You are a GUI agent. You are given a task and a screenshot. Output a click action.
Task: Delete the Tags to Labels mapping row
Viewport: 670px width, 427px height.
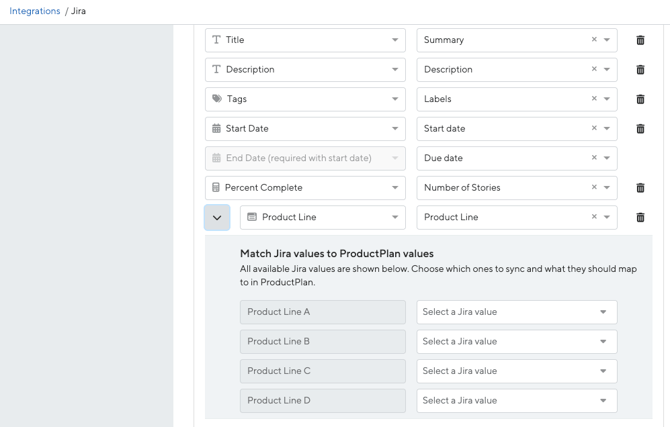point(640,99)
